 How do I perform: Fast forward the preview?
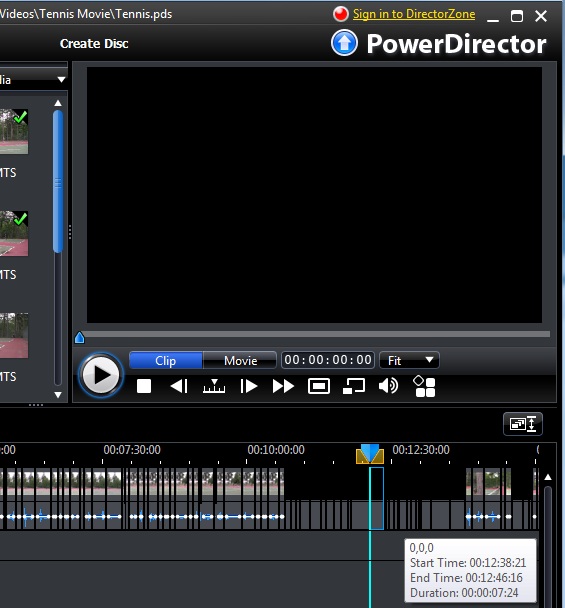[283, 386]
